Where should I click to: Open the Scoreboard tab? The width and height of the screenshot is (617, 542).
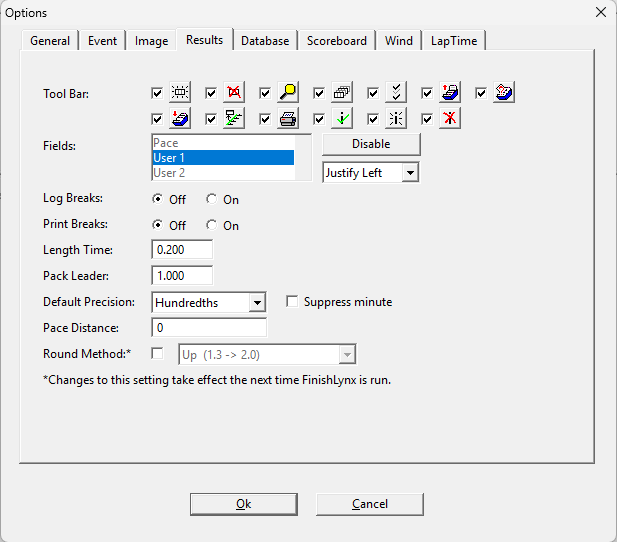337,41
